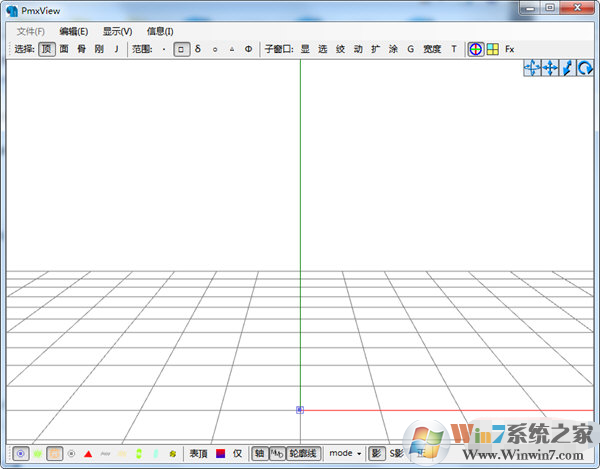Image resolution: width=600 pixels, height=469 pixels.
Task: Click the yellow four-pane view icon
Action: point(493,48)
